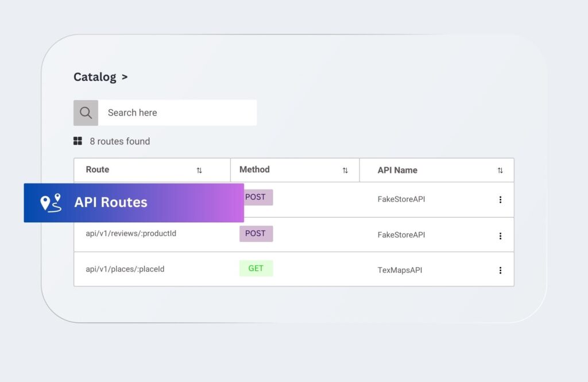Click the search magnifier icon
Viewport: 588px width, 382px height.
click(x=86, y=113)
